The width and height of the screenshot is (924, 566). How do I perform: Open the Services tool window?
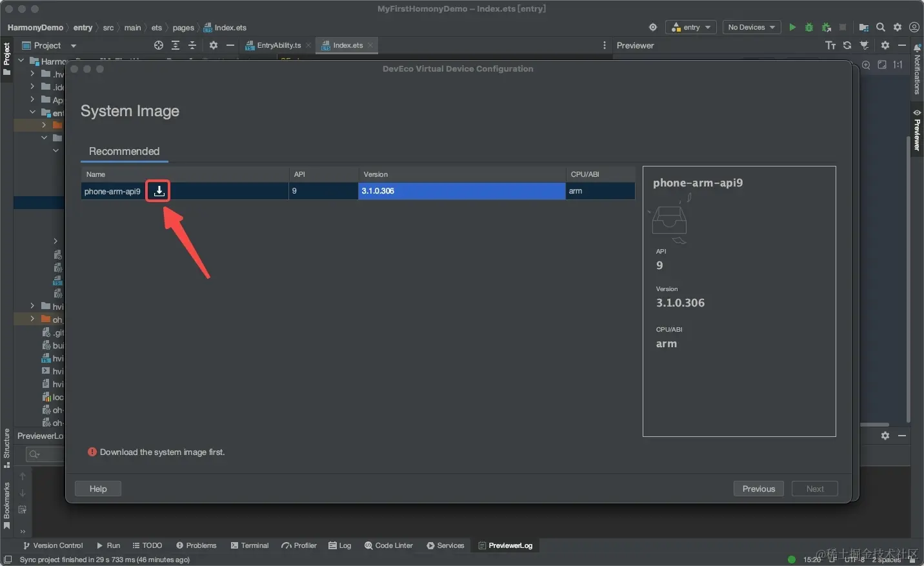coord(445,545)
